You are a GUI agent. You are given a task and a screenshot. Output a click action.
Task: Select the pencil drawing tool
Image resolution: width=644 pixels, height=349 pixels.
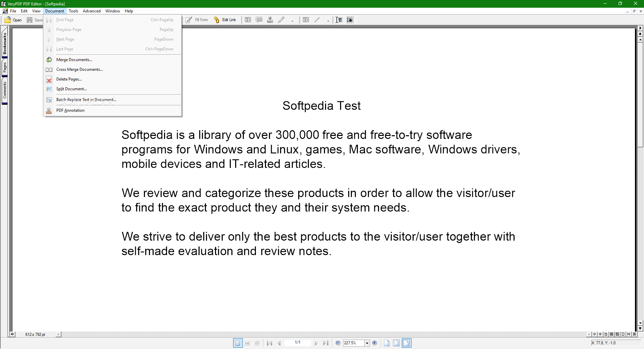[281, 20]
